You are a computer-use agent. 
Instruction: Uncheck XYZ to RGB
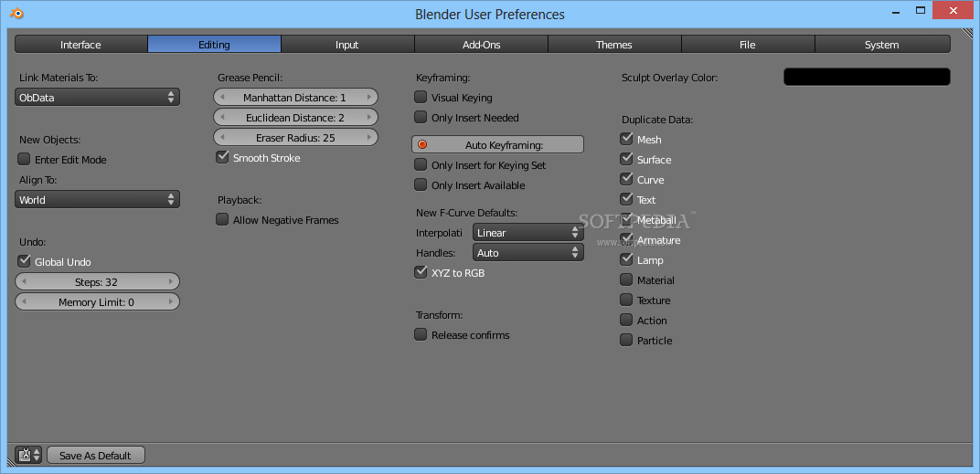[x=421, y=272]
